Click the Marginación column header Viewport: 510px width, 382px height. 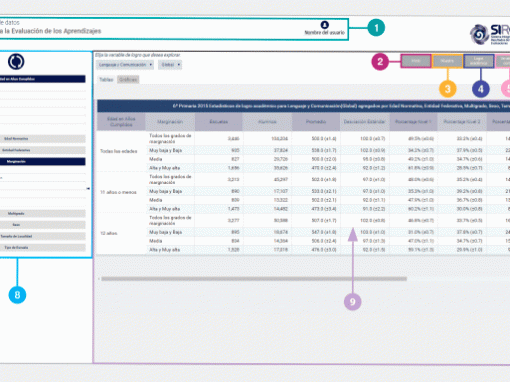(x=170, y=122)
